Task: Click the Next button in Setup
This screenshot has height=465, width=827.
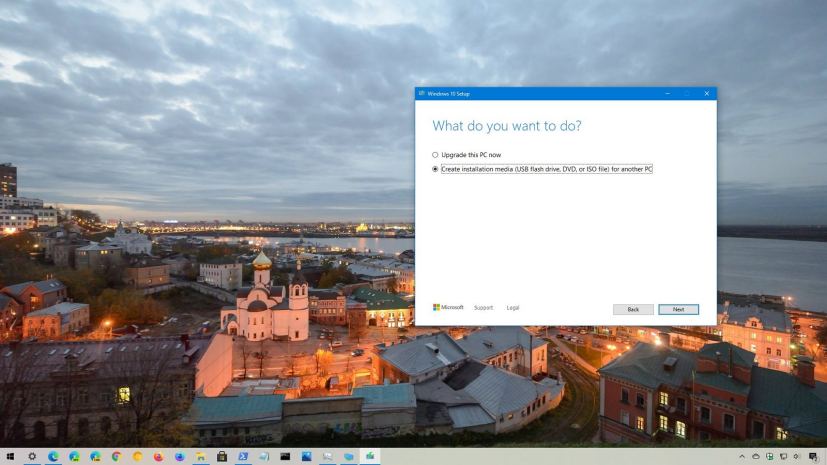Action: click(678, 309)
